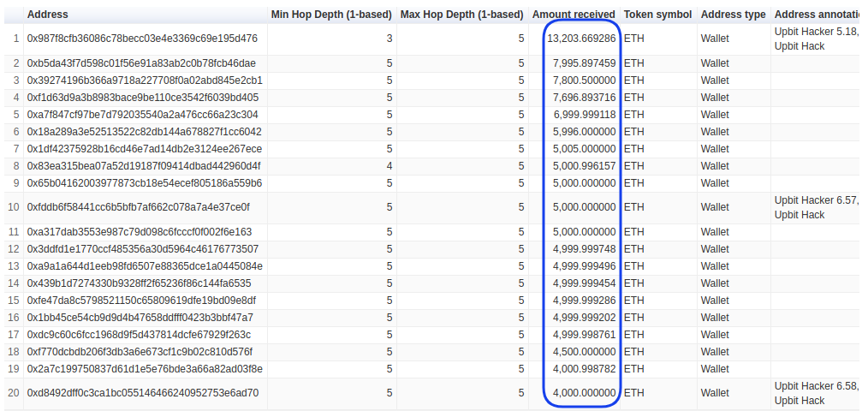Sort by Amount received column header
The width and height of the screenshot is (868, 411).
574,15
